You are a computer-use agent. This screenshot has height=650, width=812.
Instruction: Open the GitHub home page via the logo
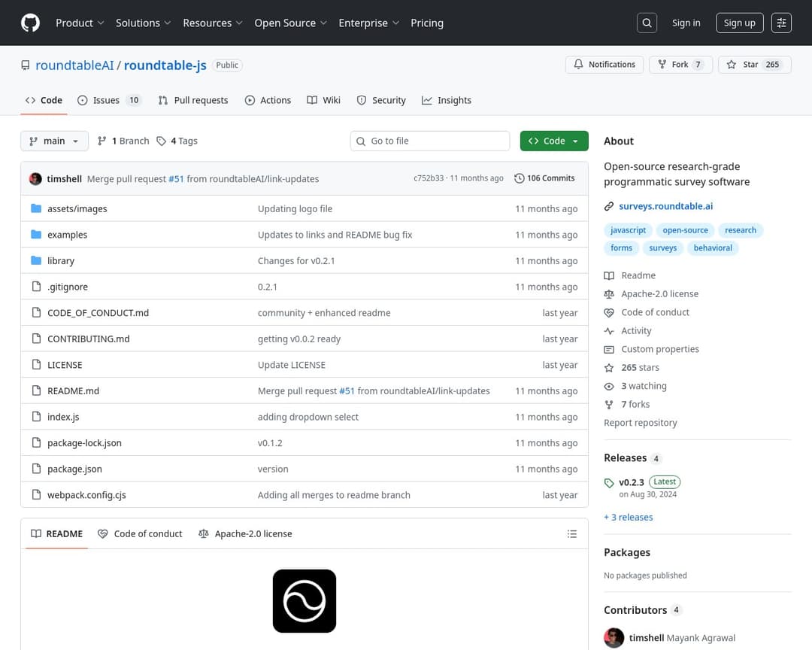coord(30,23)
